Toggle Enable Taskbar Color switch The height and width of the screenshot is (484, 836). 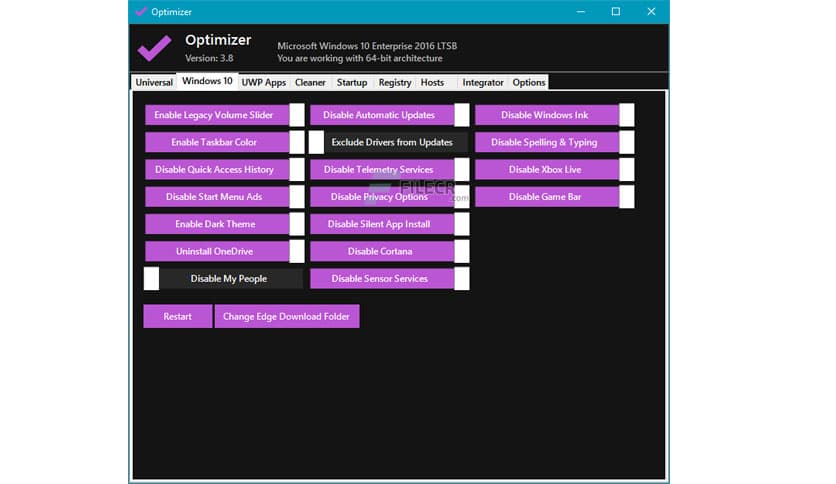[224, 142]
